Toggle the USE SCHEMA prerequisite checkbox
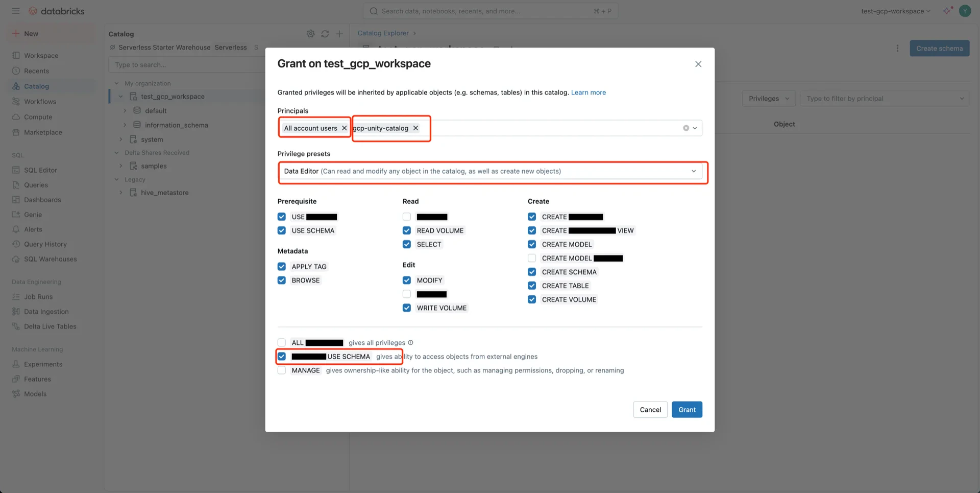The height and width of the screenshot is (493, 980). [x=282, y=231]
